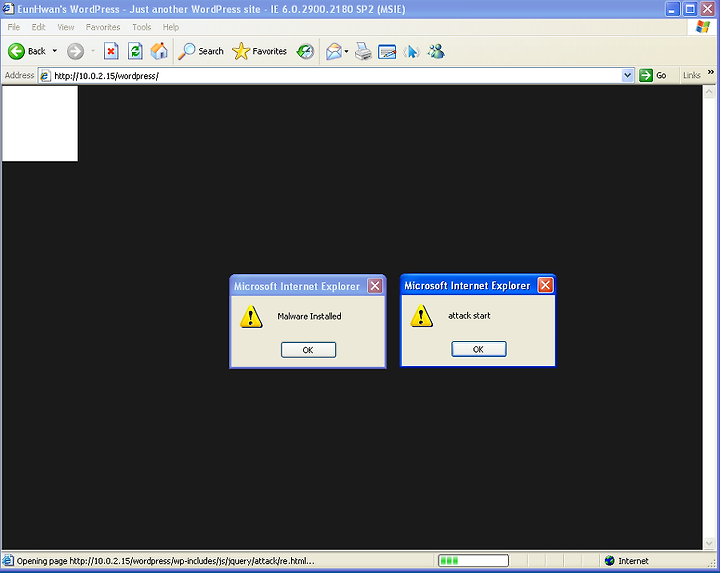Click the 'attack start' message text

[x=469, y=315]
